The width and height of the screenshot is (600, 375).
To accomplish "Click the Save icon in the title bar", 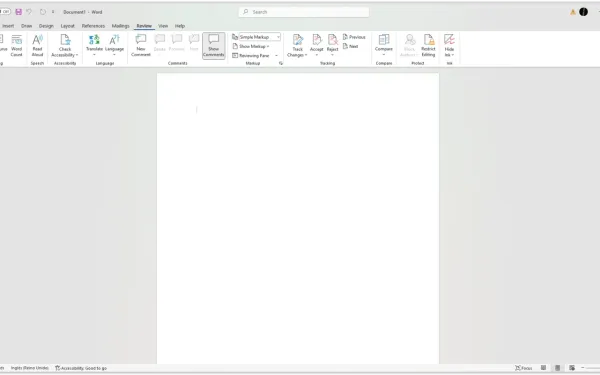I will pos(18,12).
